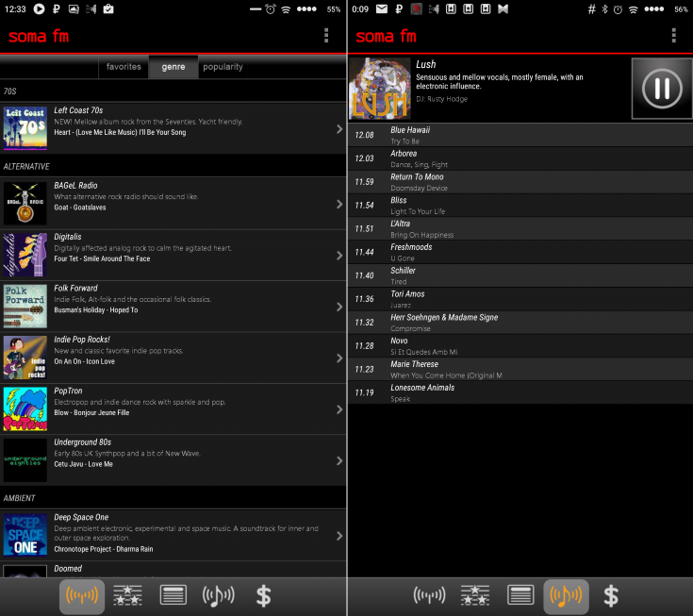Image resolution: width=693 pixels, height=616 pixels.
Task: Select BAGeL Radio station title
Action: click(x=75, y=186)
